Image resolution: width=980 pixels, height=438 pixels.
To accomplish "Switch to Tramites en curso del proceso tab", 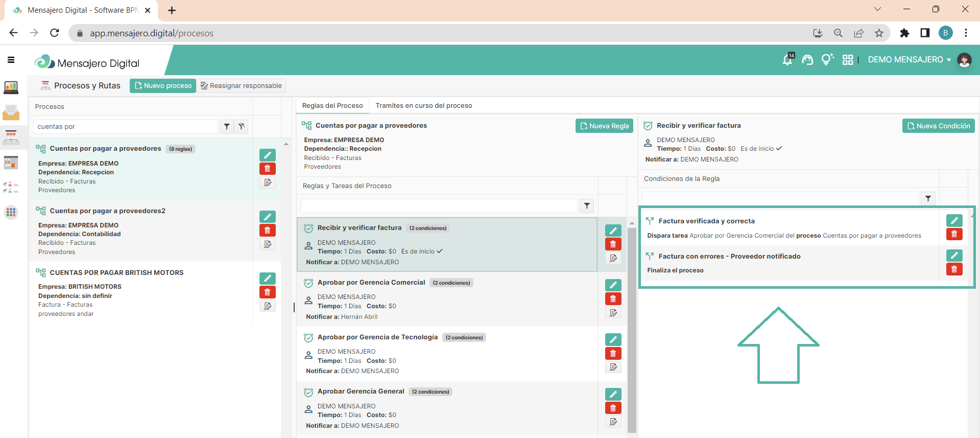I will tap(423, 106).
